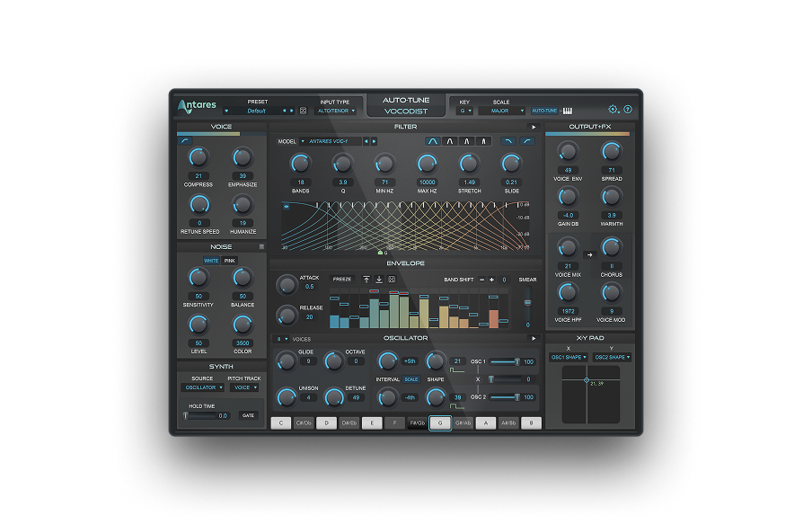Toggle the filter graph eye icon
Screen dimensions: 812x525
[286, 206]
